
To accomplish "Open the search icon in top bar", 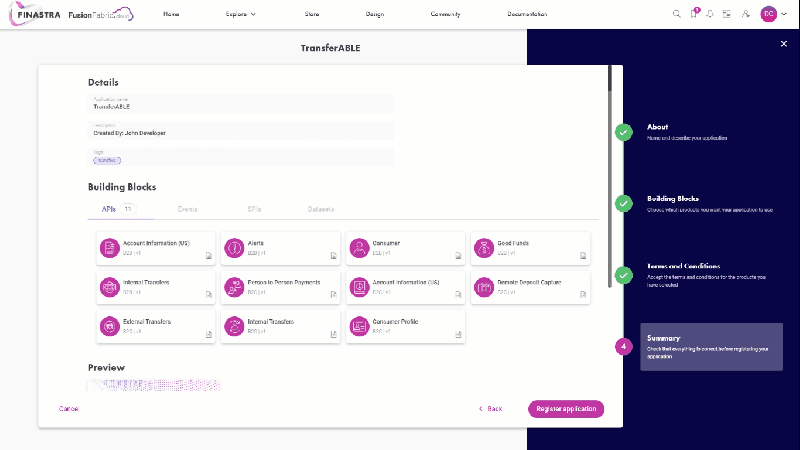I will pos(677,14).
